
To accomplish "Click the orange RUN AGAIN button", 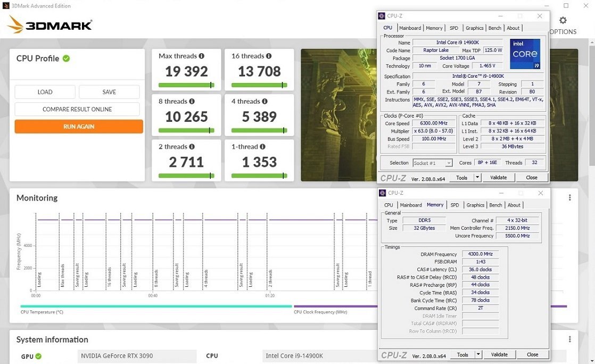I will click(79, 127).
